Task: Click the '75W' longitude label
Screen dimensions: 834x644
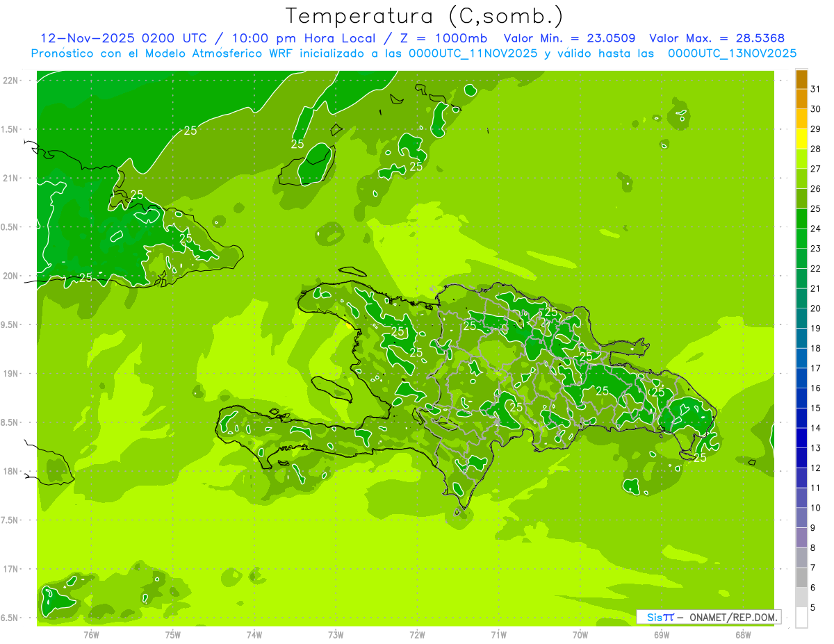Action: 172,634
